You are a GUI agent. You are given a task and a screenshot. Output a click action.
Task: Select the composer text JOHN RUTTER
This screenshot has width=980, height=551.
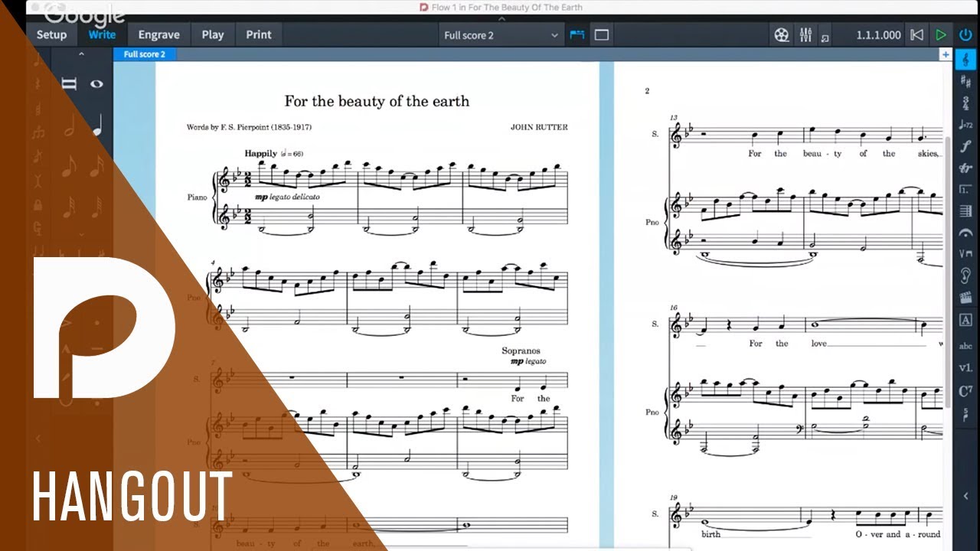pos(539,127)
